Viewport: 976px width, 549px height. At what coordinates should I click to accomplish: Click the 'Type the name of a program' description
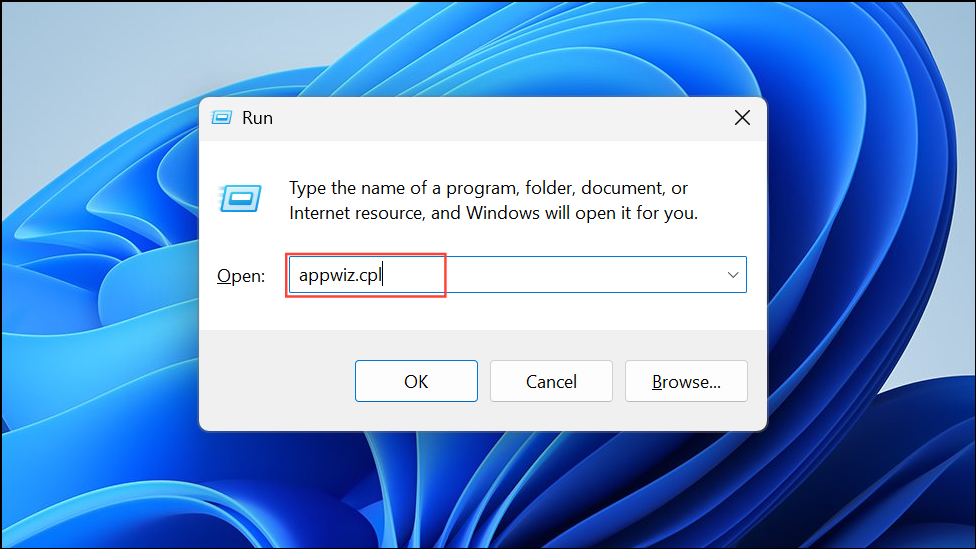pos(493,200)
